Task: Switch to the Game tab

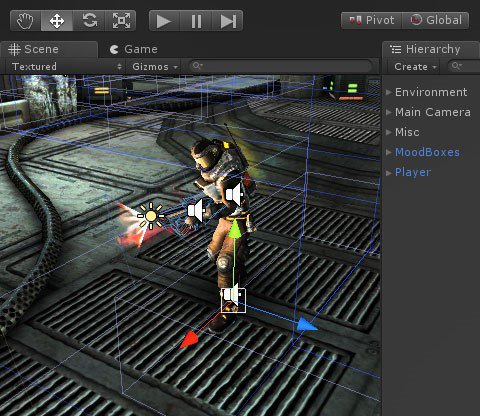Action: click(x=134, y=49)
